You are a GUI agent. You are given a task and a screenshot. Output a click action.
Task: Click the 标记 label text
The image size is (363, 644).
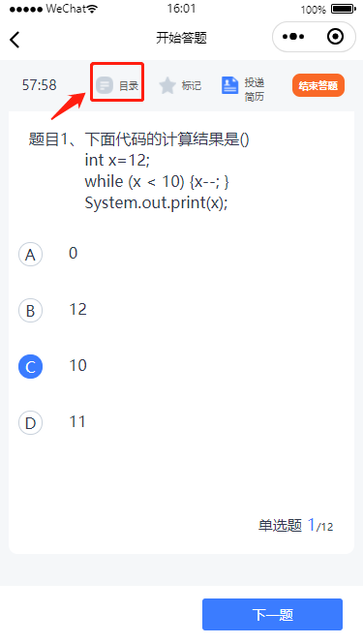tap(192, 85)
